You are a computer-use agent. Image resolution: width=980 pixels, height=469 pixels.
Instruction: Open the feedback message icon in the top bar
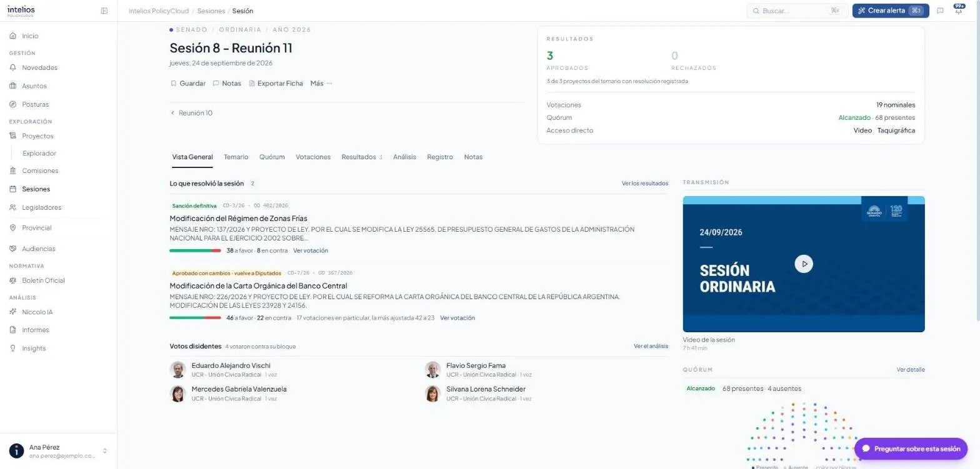pyautogui.click(x=940, y=11)
